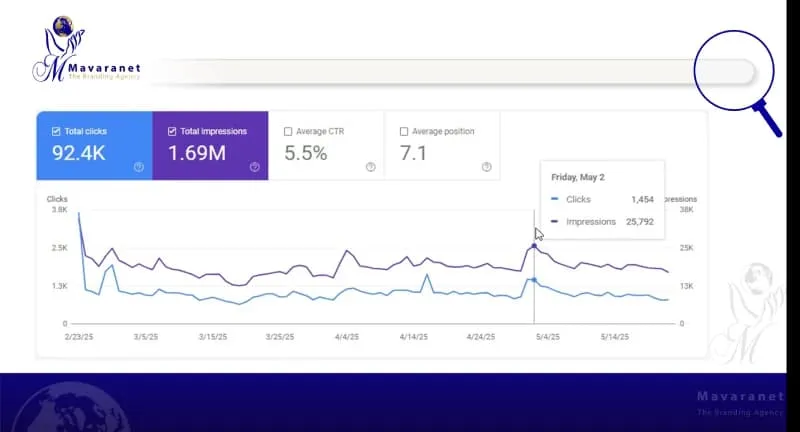Click the 5.5% Average CTR value
Image resolution: width=800 pixels, height=432 pixels.
click(x=306, y=153)
